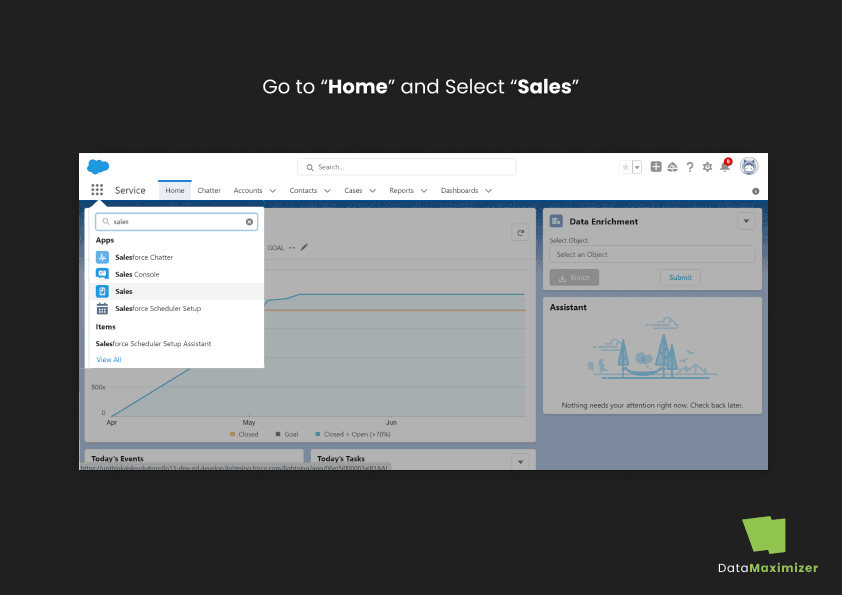Viewport: 842px width, 595px height.
Task: Open the Setup gear icon
Action: (707, 167)
